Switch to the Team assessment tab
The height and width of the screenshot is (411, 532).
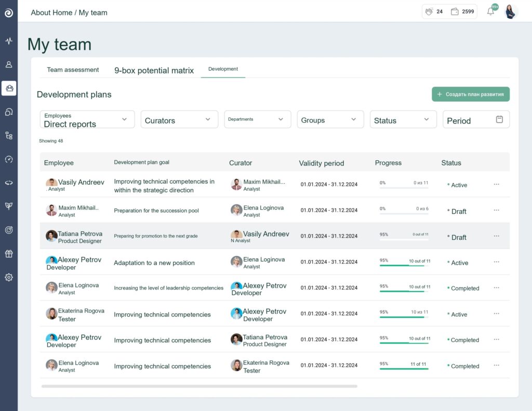(x=73, y=70)
